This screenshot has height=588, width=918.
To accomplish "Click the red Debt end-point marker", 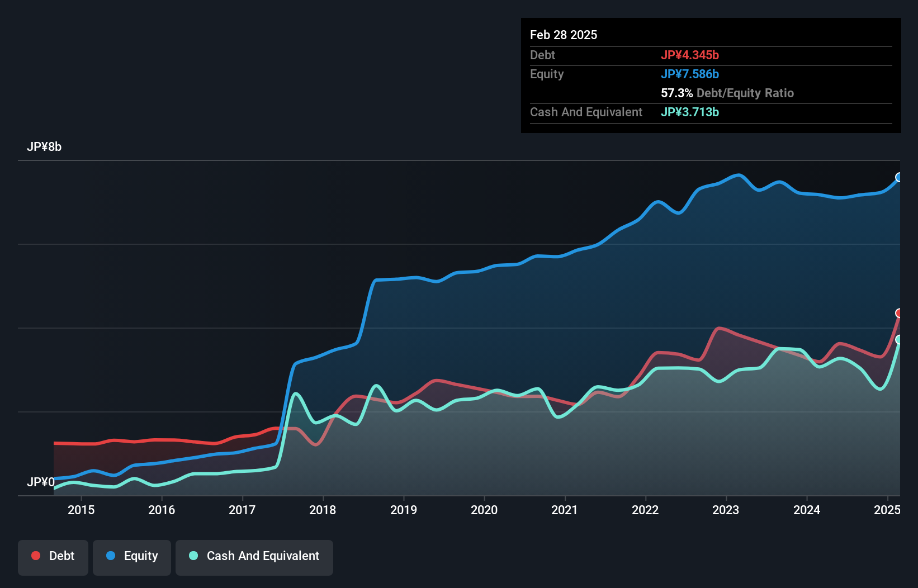I will pyautogui.click(x=899, y=313).
